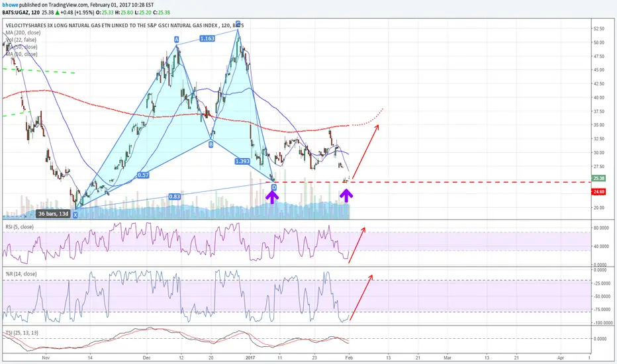Screen dimensions: 617x364
Task: Select the MA (50, close) indicator label
Action: (22, 47)
